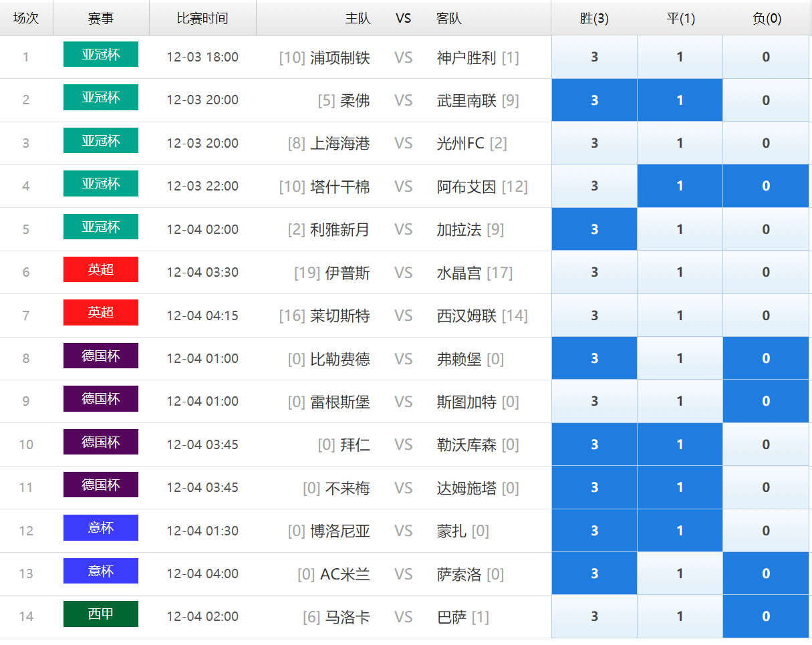Select draw (1) in 比勒费德 row
Viewport: 812px width, 645px height.
coord(680,358)
